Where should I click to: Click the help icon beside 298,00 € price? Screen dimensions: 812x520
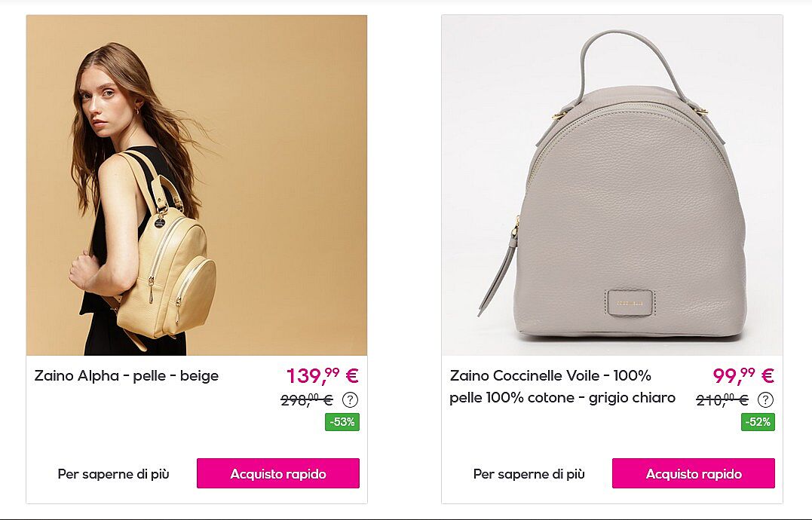pyautogui.click(x=350, y=399)
